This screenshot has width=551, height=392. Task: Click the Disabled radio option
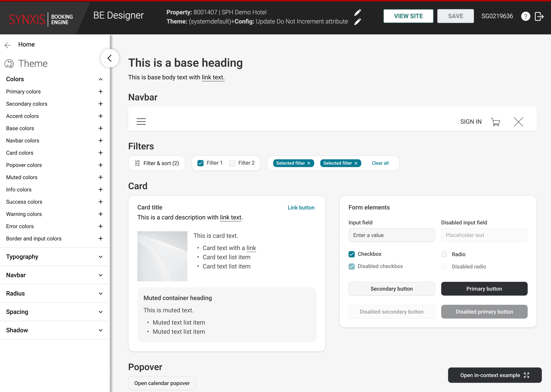click(444, 267)
